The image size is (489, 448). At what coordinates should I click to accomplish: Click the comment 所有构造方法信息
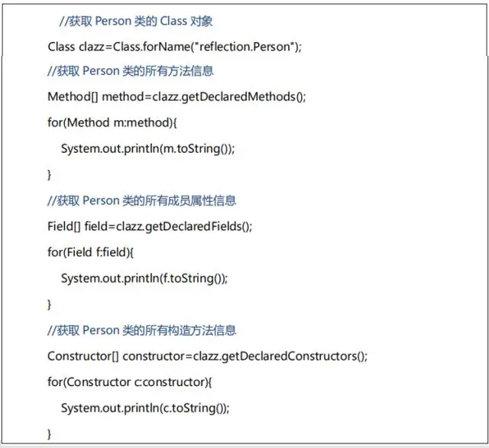141,330
